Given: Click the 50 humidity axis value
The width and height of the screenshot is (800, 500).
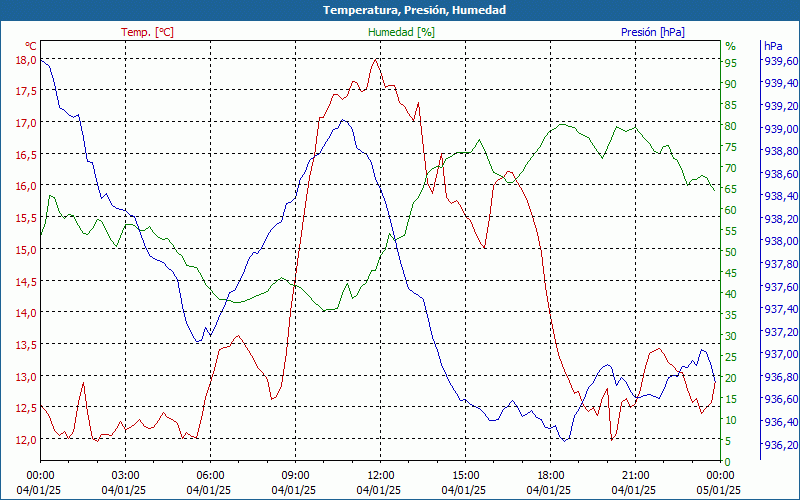Looking at the screenshot, I should coord(731,252).
